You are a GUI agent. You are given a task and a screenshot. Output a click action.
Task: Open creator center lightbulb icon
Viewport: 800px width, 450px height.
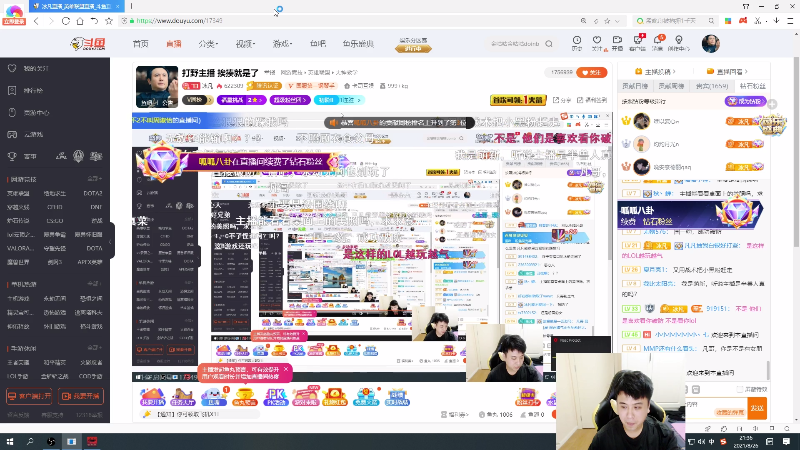click(679, 43)
